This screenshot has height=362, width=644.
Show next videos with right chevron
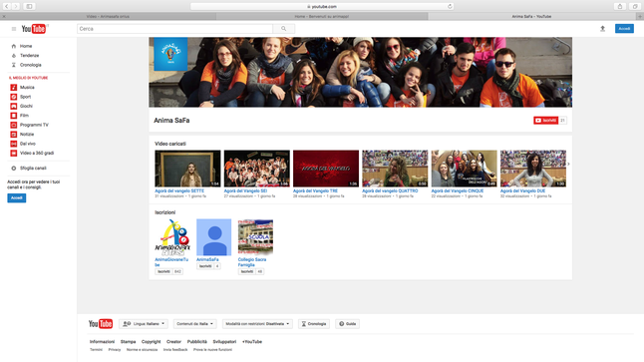tap(568, 164)
